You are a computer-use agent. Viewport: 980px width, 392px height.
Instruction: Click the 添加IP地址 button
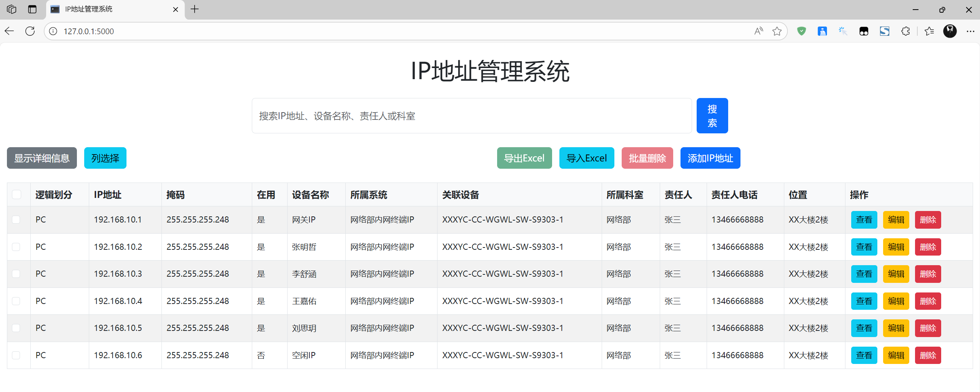(710, 158)
